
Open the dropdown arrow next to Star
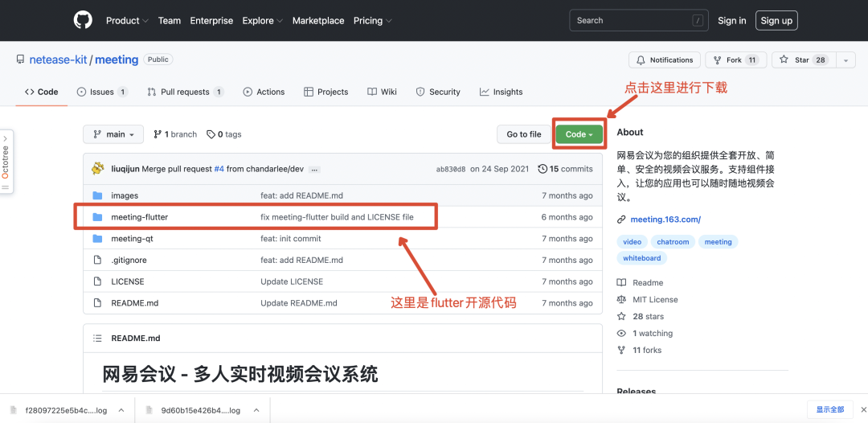[845, 60]
